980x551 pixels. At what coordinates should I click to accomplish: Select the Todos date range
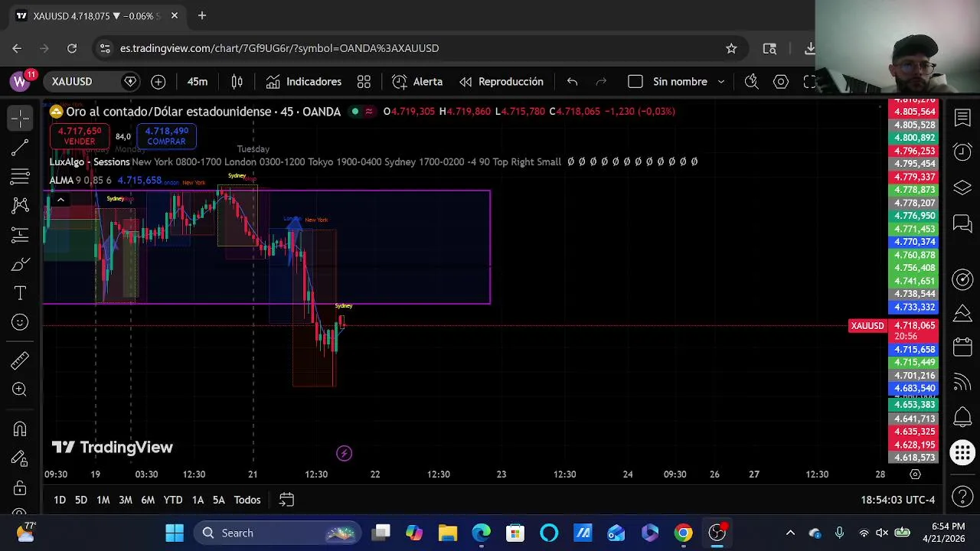click(x=247, y=500)
